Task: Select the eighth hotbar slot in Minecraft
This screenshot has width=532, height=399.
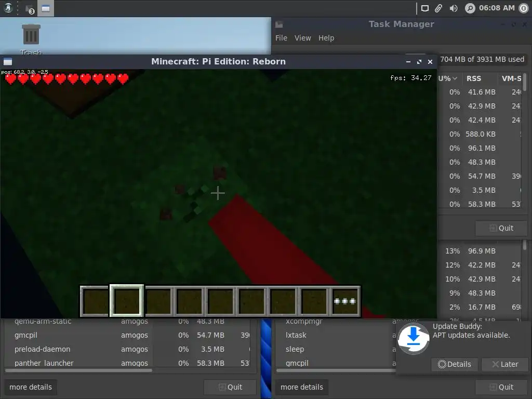Action: point(314,301)
